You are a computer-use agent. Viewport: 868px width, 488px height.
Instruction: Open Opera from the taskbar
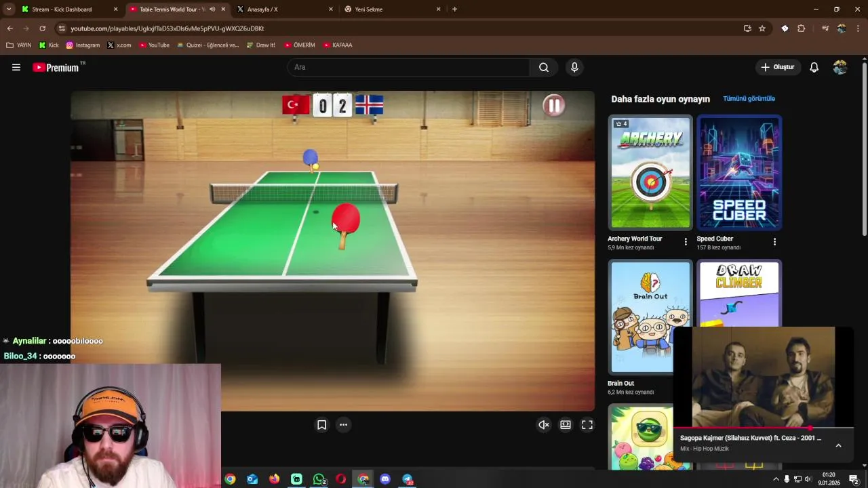click(340, 479)
